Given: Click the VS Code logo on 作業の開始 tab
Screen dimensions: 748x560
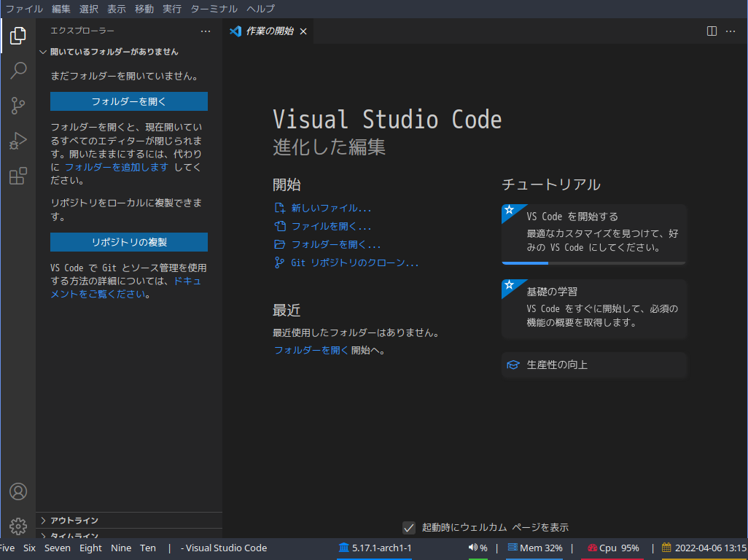Looking at the screenshot, I should (235, 31).
